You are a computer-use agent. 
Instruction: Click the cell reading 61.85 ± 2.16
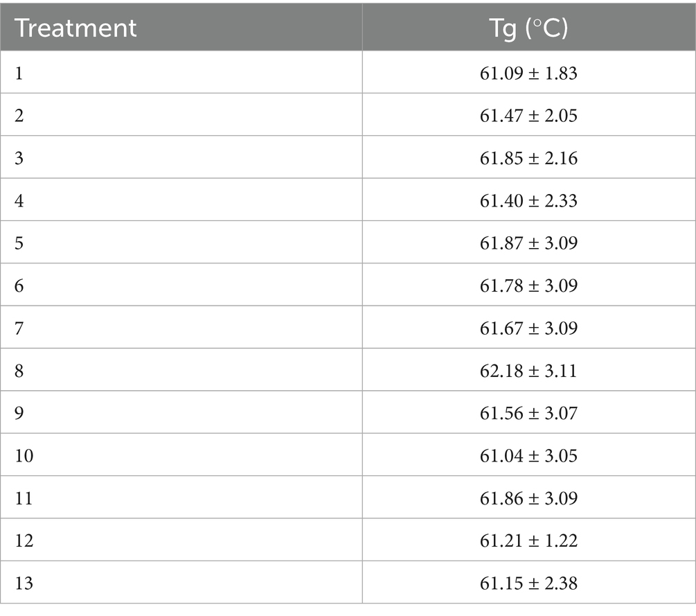point(528,158)
